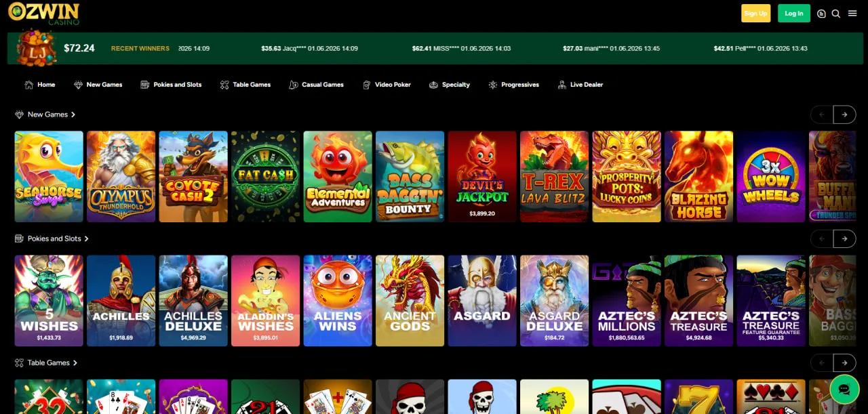
Task: Open the Bass Baggin' Bounty game tile
Action: [410, 176]
